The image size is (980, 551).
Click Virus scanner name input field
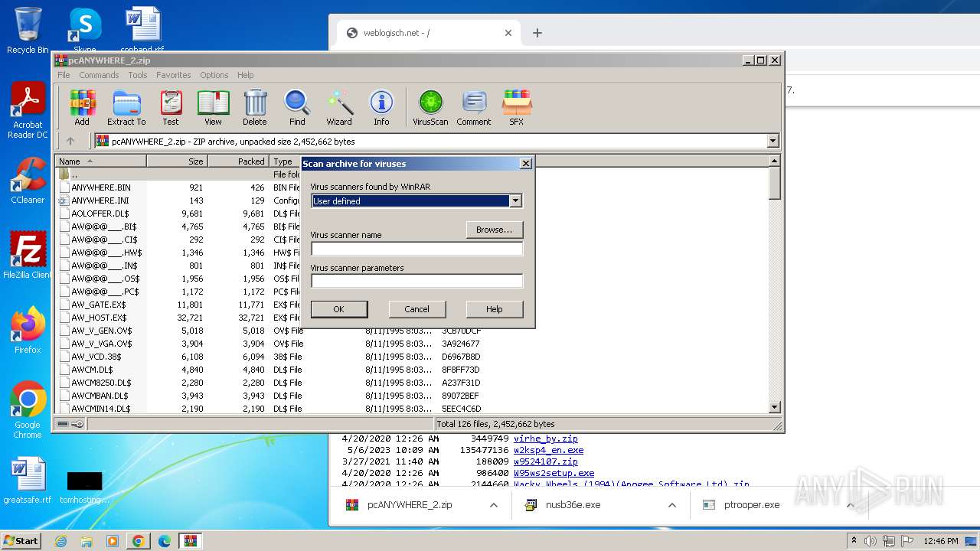(416, 249)
